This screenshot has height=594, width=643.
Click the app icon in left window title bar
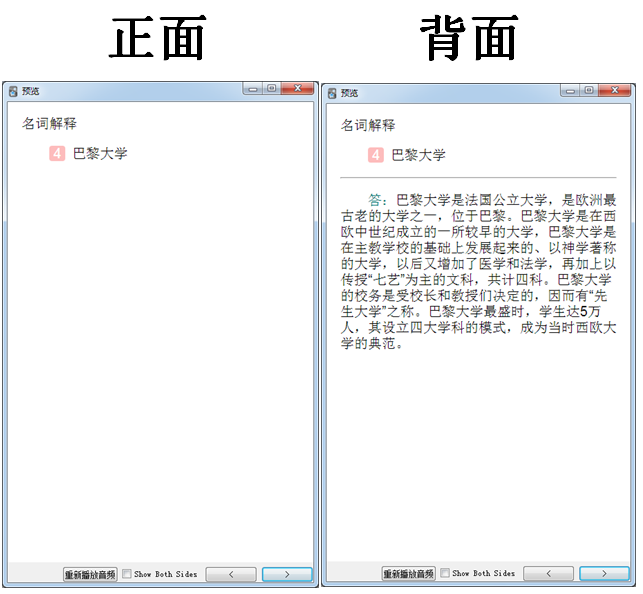click(x=13, y=91)
